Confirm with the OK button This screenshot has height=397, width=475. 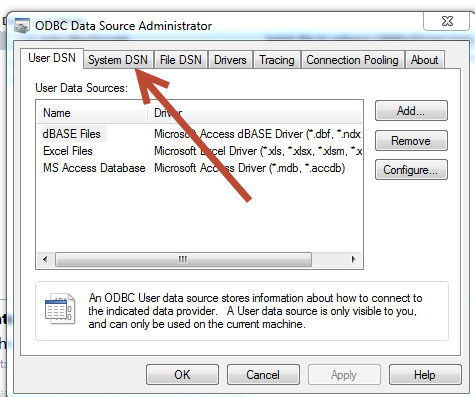[x=182, y=375]
